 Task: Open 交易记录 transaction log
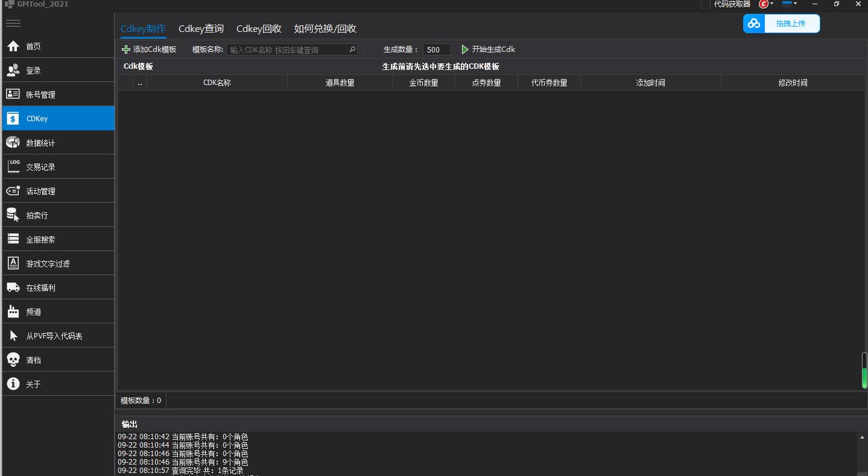coord(40,167)
